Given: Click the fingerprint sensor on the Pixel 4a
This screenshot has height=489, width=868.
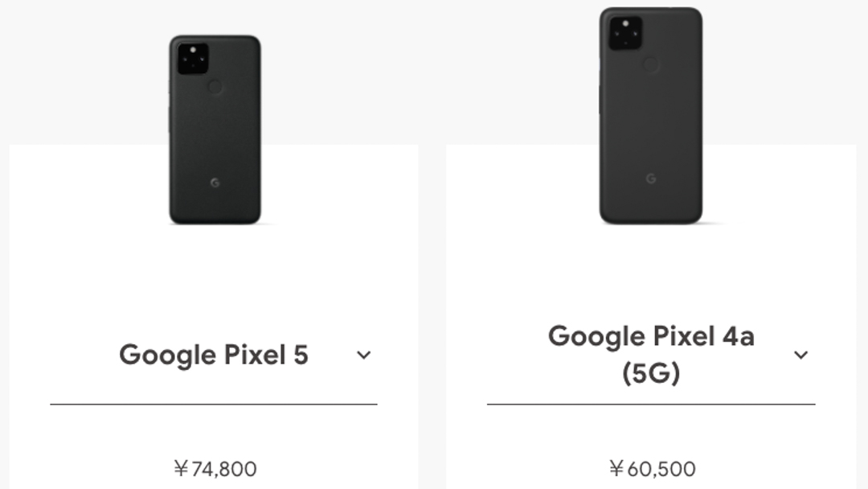Looking at the screenshot, I should coord(651,65).
